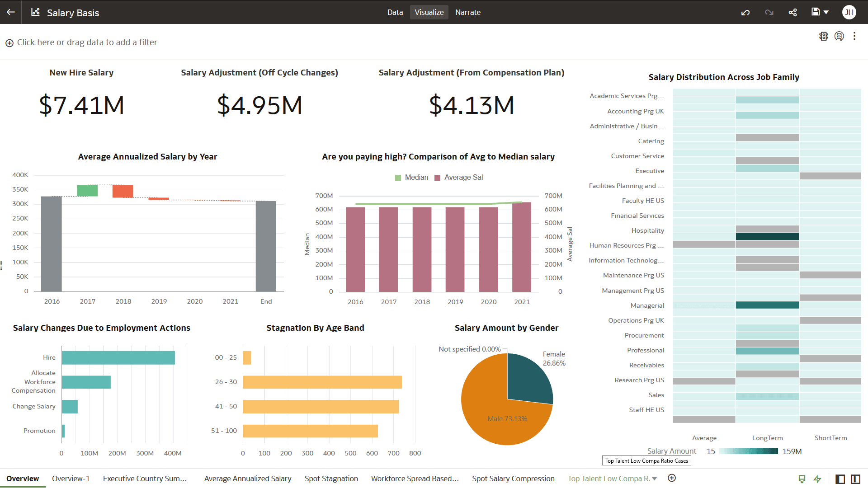Add a new canvas with plus icon
This screenshot has width=868, height=488.
[672, 478]
